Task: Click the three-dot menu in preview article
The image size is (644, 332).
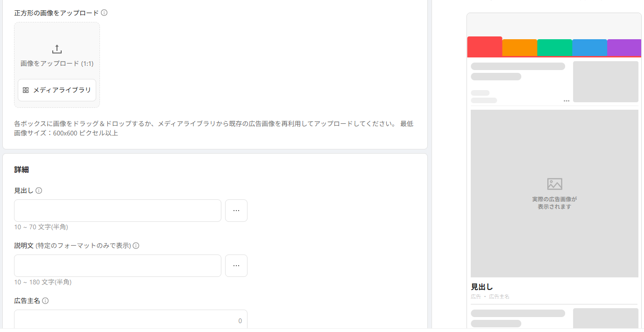Action: [566, 101]
